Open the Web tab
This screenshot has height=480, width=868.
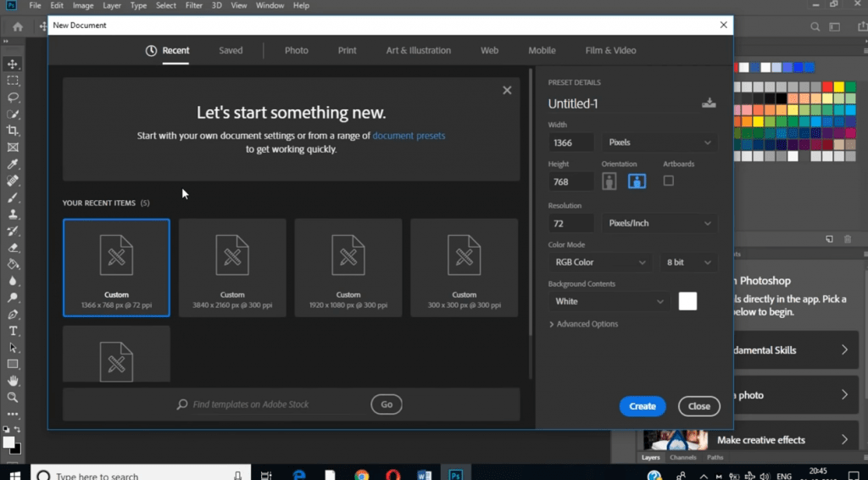pyautogui.click(x=489, y=50)
